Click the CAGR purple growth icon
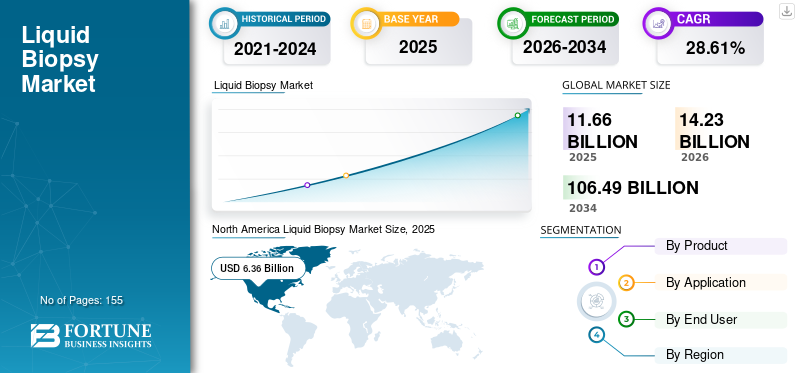The width and height of the screenshot is (800, 373). click(x=657, y=23)
